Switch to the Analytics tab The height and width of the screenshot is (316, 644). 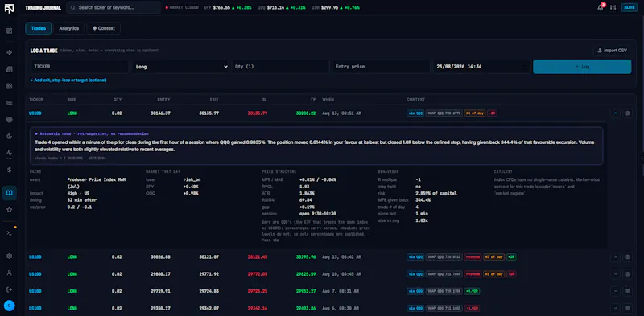pos(68,28)
